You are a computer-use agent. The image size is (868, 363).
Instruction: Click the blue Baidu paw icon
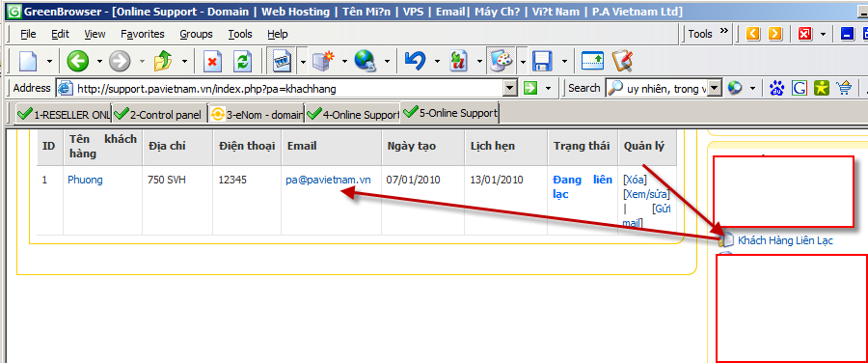[x=777, y=88]
